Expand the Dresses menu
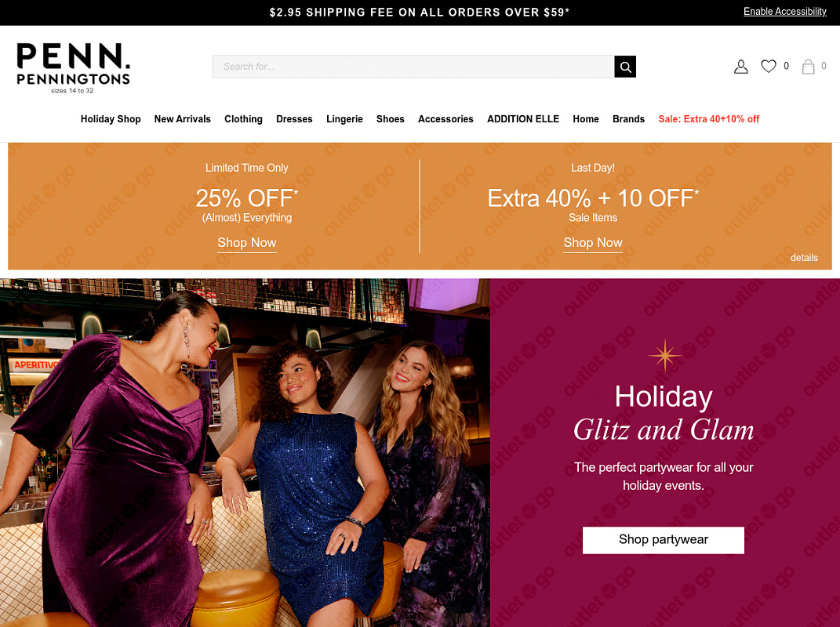 click(294, 119)
